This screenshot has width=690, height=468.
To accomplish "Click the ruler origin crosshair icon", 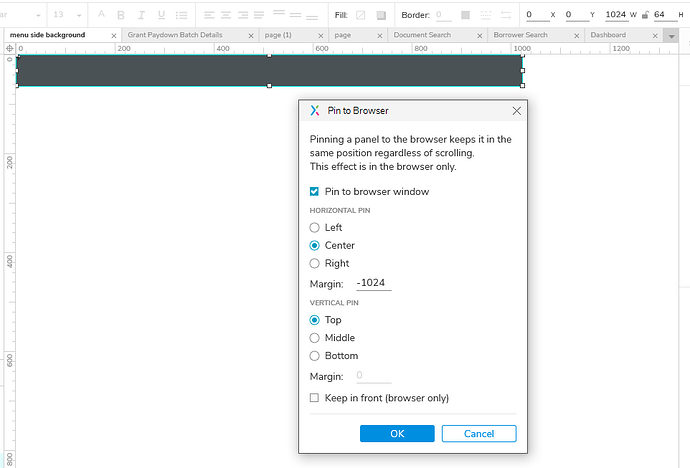I will 10,48.
